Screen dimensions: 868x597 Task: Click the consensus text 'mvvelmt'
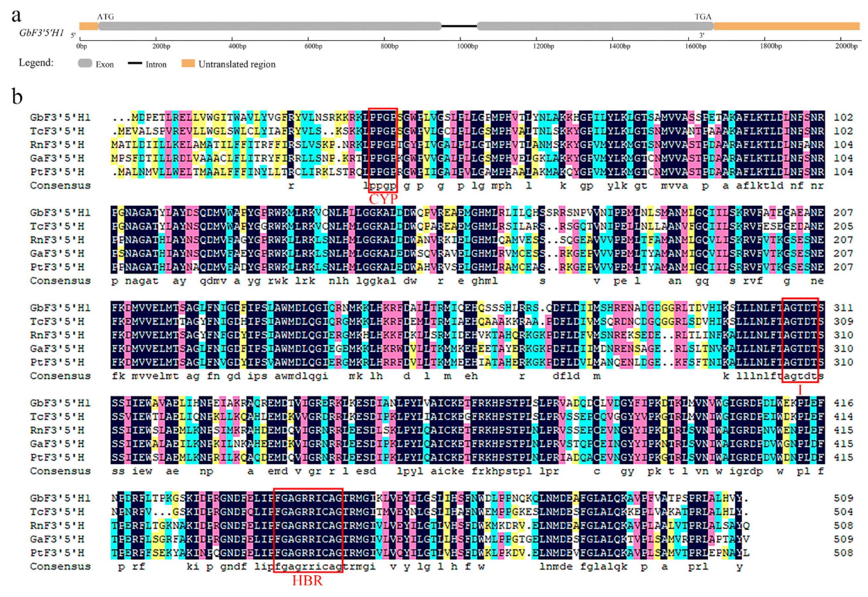155,376
